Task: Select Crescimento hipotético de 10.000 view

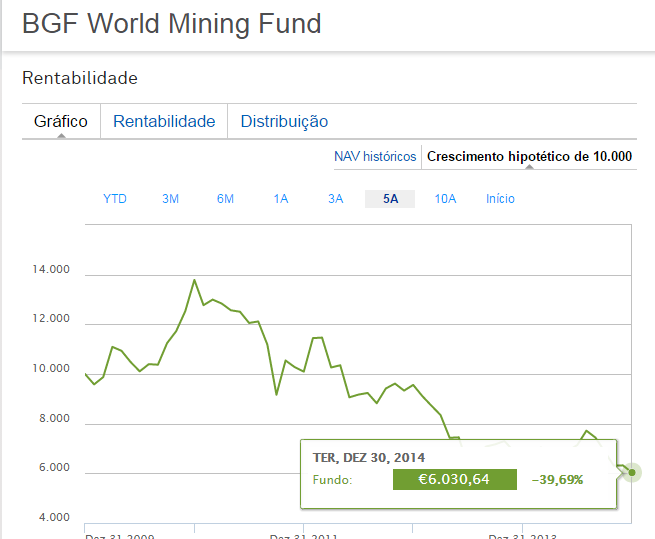Action: (529, 156)
